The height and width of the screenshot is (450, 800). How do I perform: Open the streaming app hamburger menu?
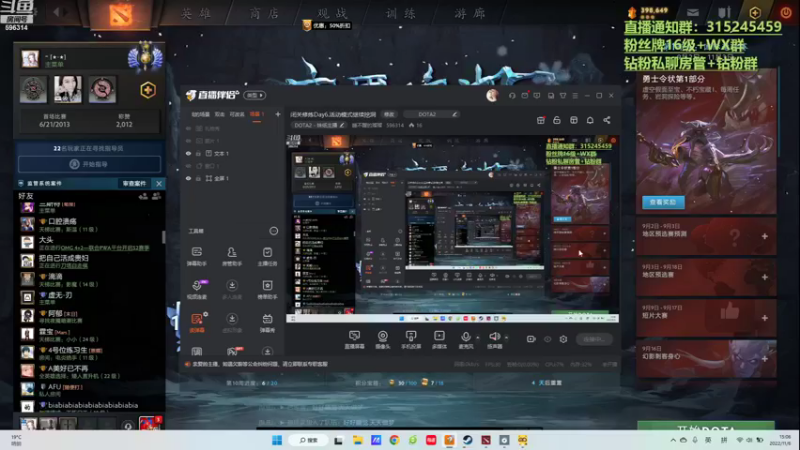[575, 95]
